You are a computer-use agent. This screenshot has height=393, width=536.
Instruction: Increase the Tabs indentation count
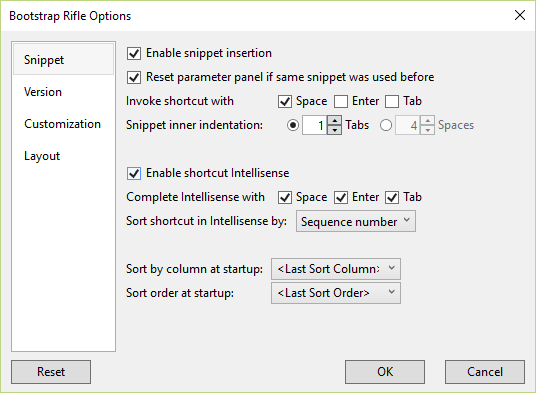coord(334,121)
